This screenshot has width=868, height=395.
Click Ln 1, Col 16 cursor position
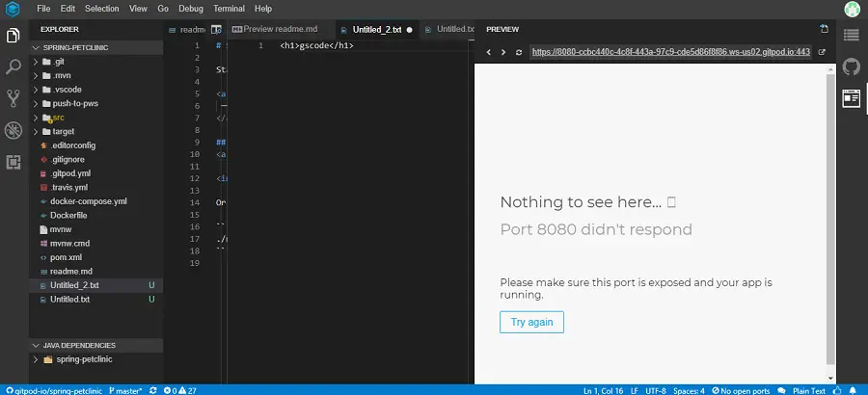(604, 390)
